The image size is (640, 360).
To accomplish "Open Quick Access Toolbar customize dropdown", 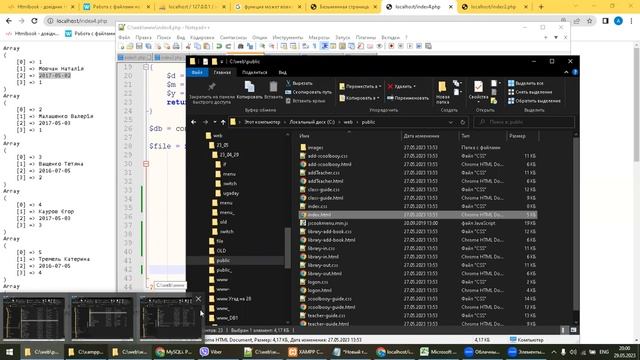I will (x=222, y=62).
